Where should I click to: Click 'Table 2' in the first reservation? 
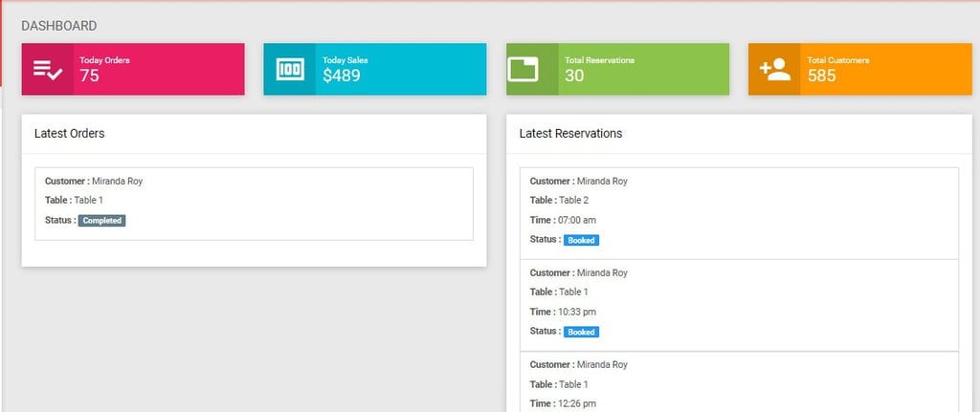(574, 201)
